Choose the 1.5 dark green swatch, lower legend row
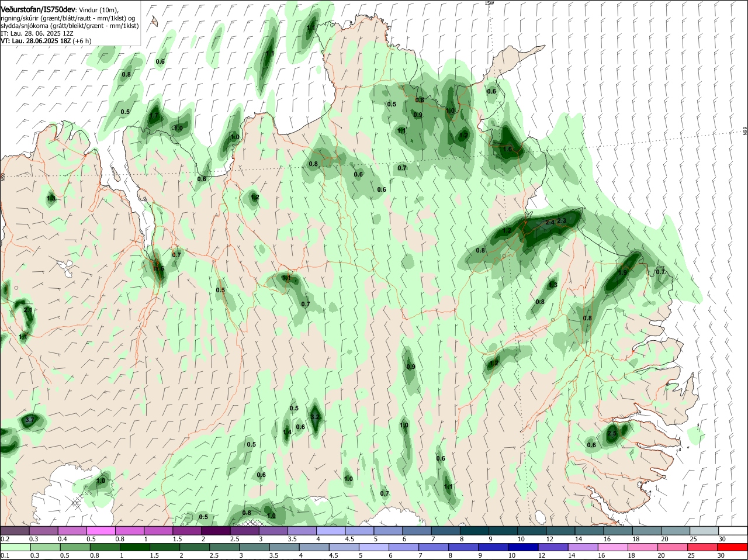The image size is (748, 560). [164, 547]
